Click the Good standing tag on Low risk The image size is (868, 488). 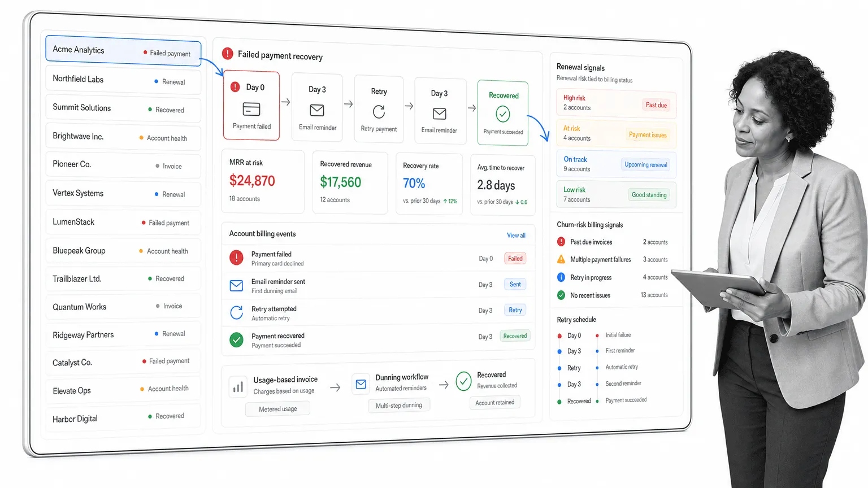coord(649,195)
